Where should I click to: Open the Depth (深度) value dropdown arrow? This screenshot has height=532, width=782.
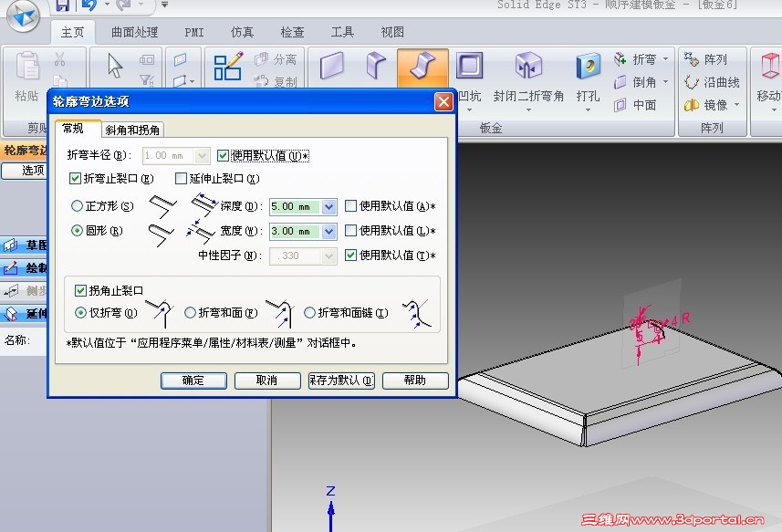[x=328, y=206]
